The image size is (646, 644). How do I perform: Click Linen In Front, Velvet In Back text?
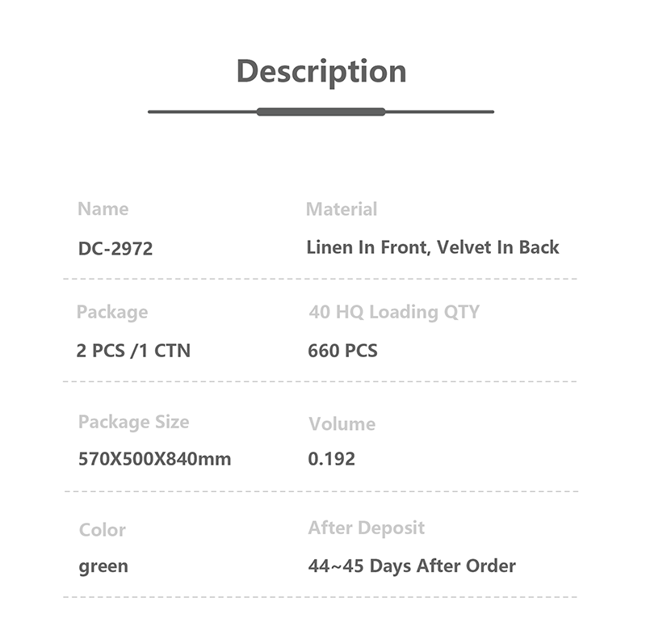coord(433,247)
